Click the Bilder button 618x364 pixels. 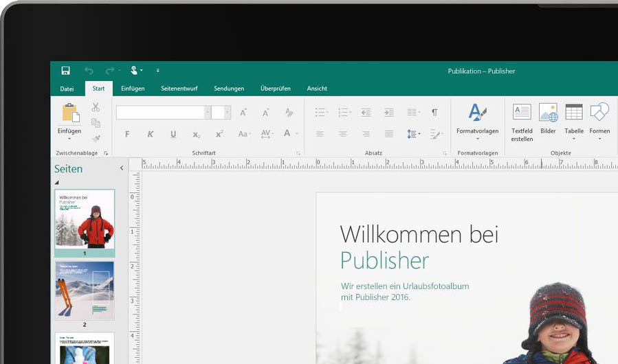click(549, 119)
